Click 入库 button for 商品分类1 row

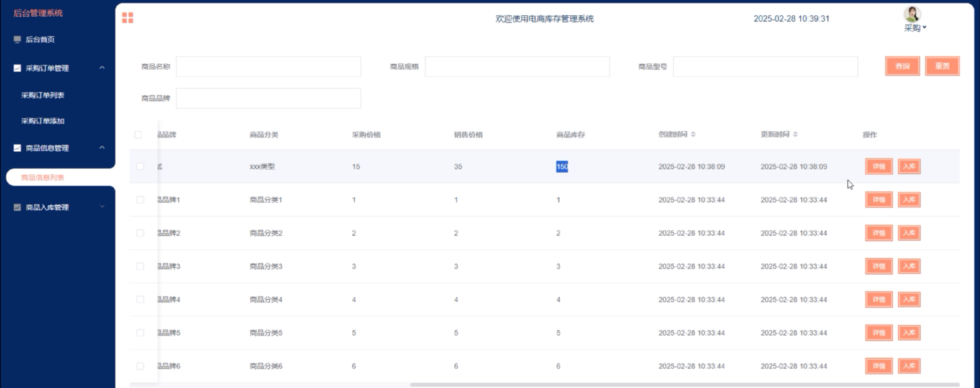tap(909, 200)
